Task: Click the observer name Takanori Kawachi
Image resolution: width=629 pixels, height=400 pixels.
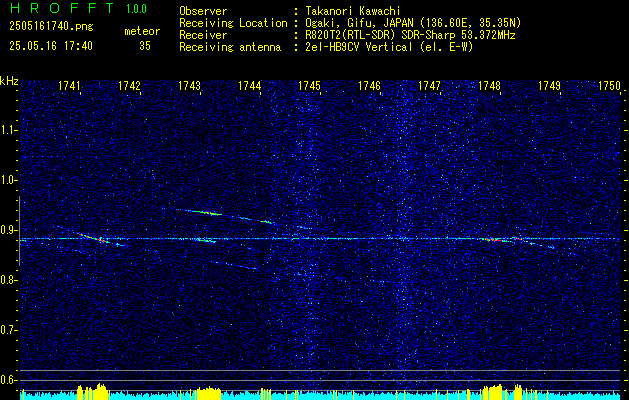Action: [353, 12]
